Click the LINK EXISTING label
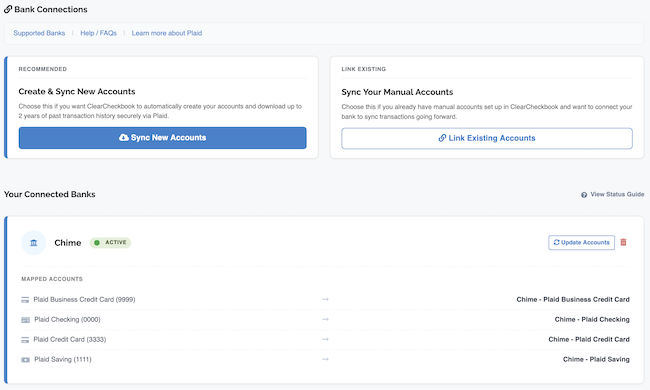 [364, 69]
